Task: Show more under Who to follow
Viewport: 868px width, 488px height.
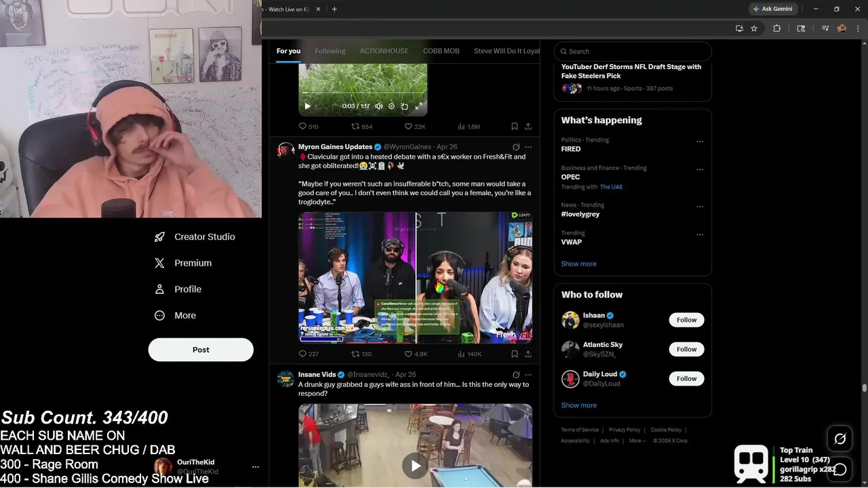Action: 578,405
